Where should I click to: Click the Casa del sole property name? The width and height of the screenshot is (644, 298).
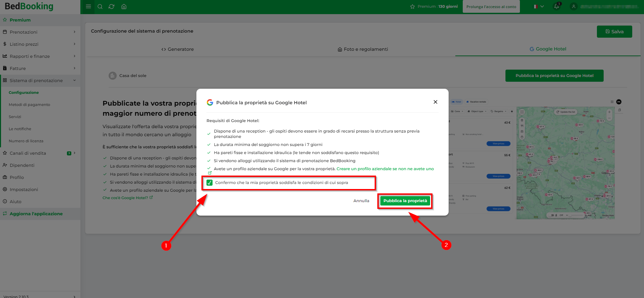pyautogui.click(x=133, y=76)
